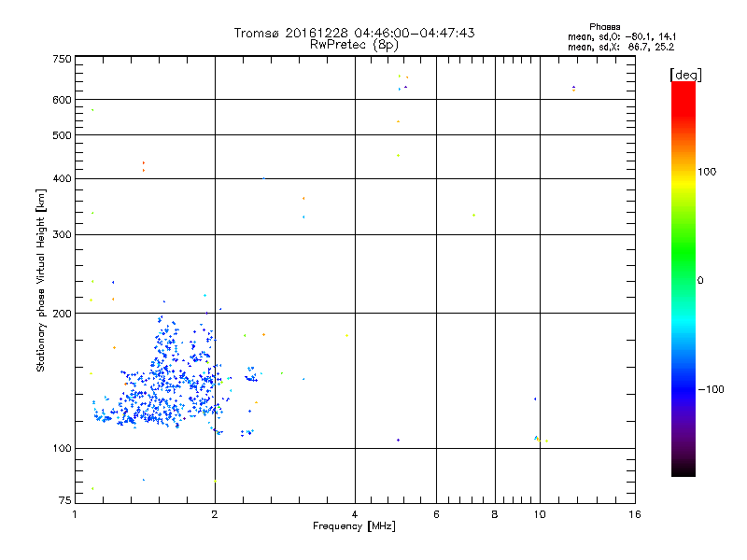Viewport: 747px width, 560px height.
Task: Click the Tromsø 20161228 plot title
Action: coord(354,33)
